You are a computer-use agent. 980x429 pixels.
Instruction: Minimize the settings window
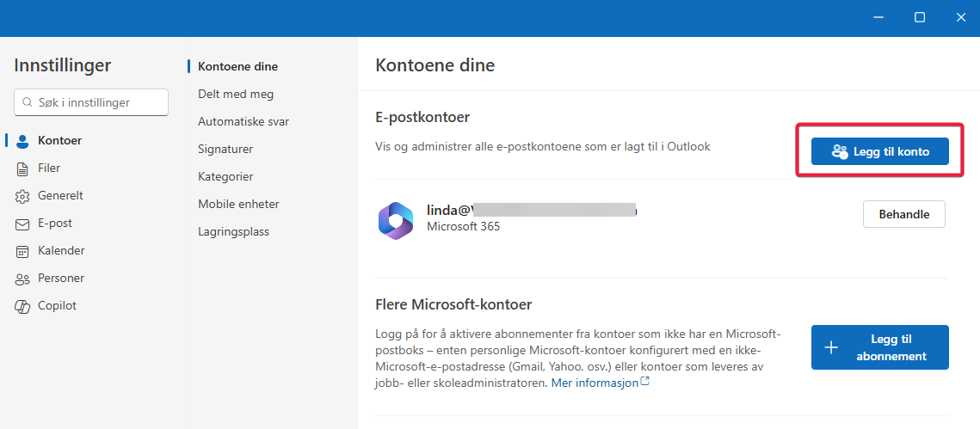coord(878,17)
